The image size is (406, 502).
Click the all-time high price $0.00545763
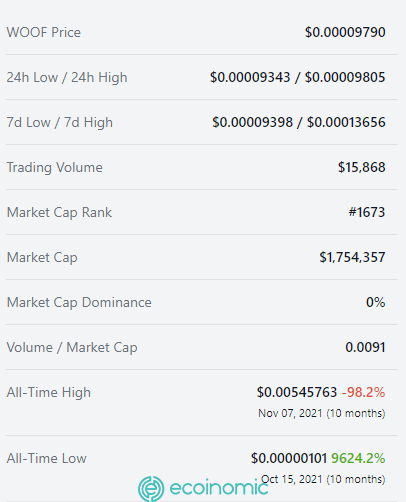coord(297,392)
